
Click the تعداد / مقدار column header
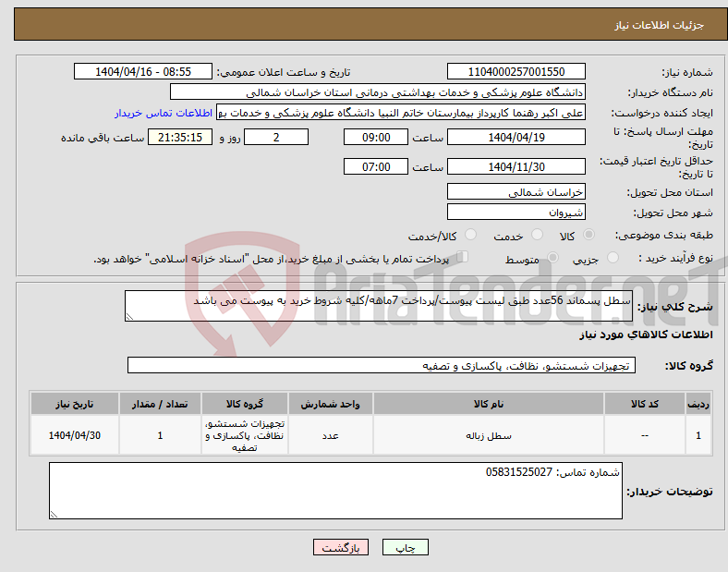tap(160, 404)
